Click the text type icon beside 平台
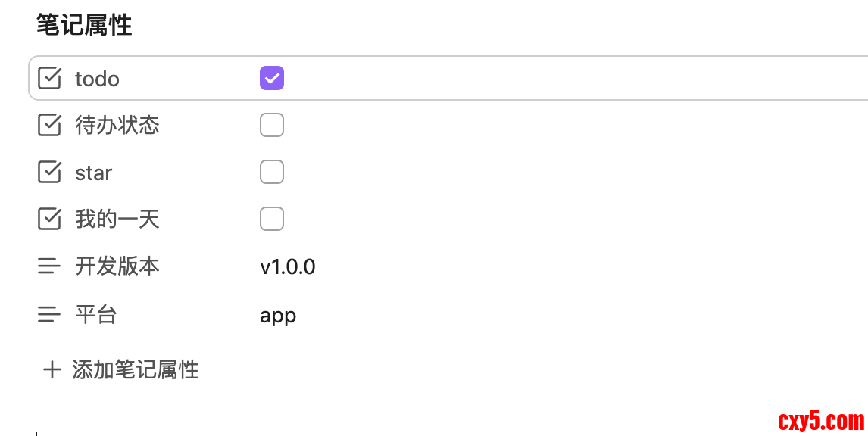 click(49, 313)
